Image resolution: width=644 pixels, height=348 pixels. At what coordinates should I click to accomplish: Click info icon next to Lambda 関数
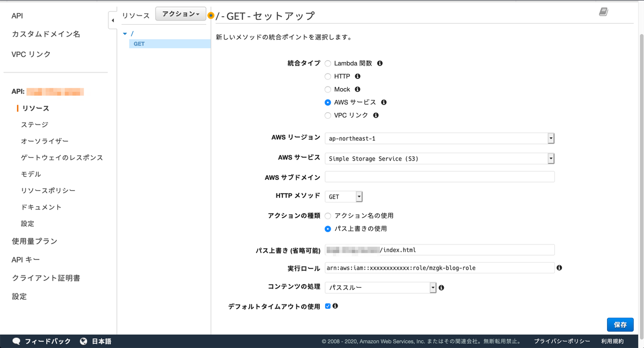click(380, 63)
